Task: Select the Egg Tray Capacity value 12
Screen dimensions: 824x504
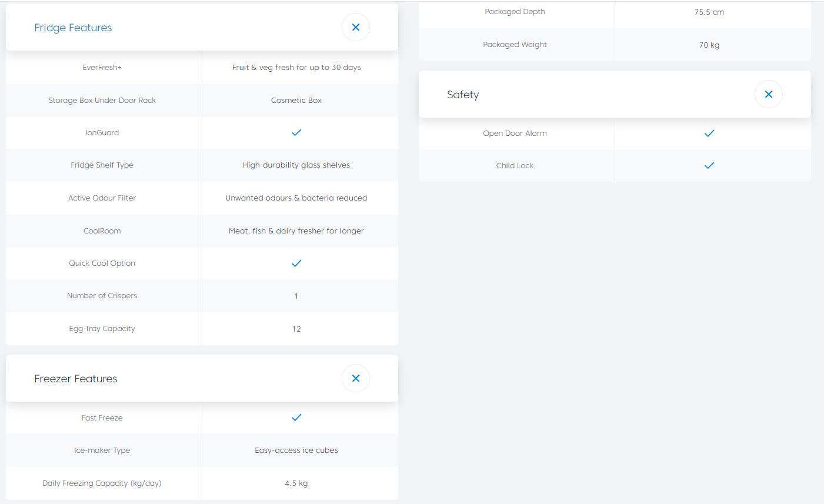Action: (296, 329)
